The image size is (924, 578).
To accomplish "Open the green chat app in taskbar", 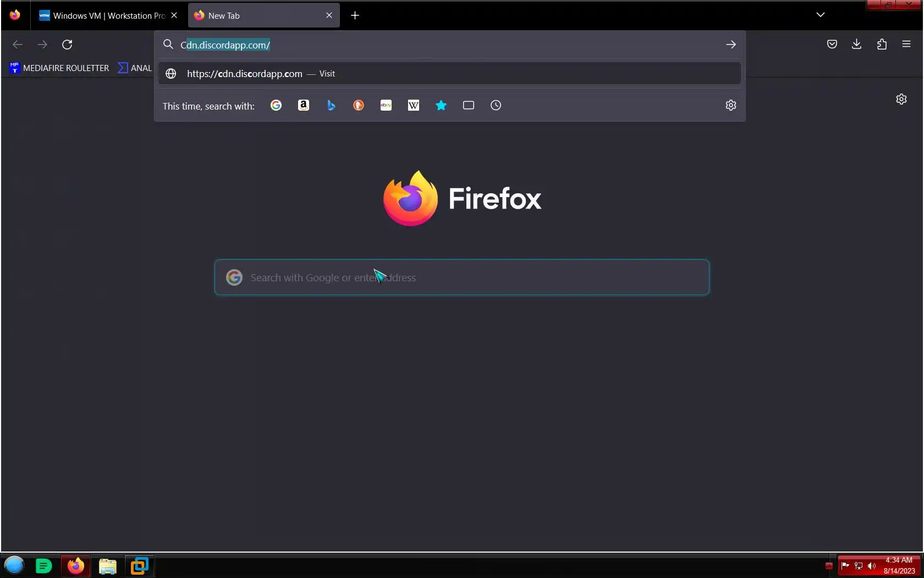I will [x=44, y=566].
